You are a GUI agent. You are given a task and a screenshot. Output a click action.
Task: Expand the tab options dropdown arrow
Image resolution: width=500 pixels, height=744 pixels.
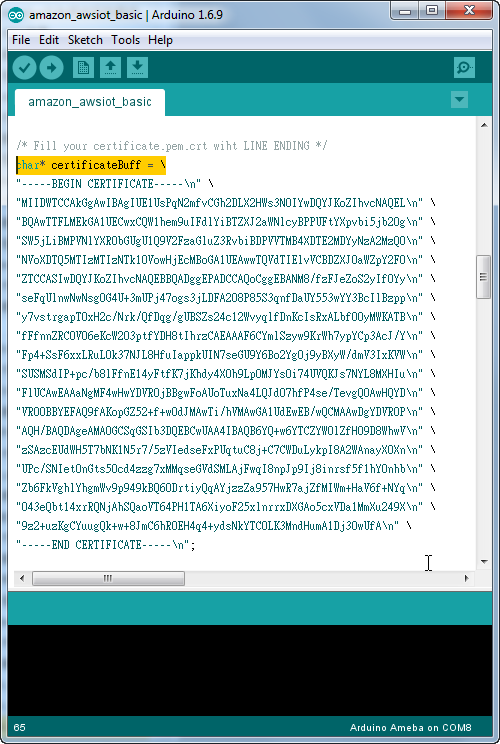click(x=459, y=100)
